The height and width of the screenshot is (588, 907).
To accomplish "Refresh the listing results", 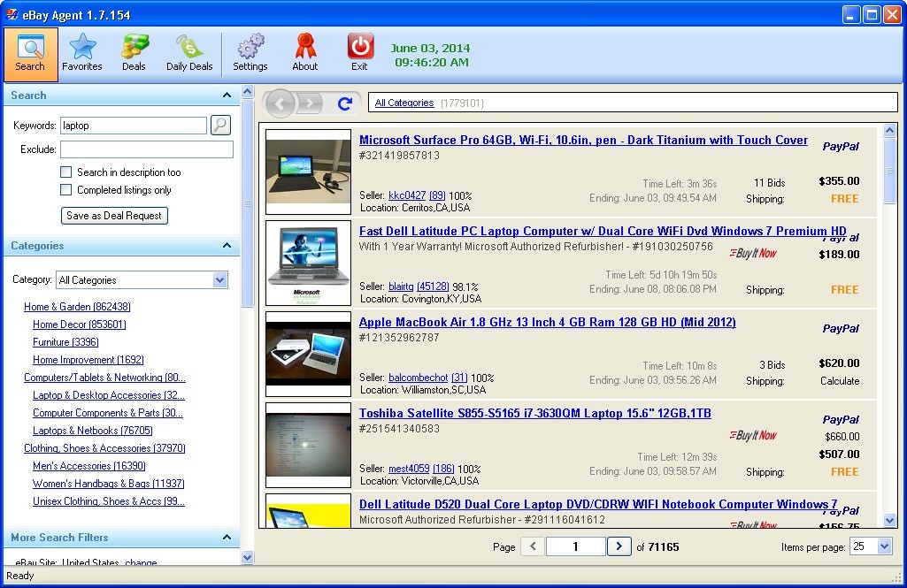I will [344, 103].
